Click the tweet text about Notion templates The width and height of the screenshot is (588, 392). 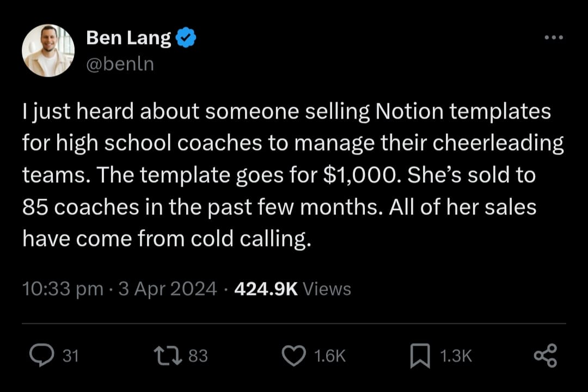point(286,113)
